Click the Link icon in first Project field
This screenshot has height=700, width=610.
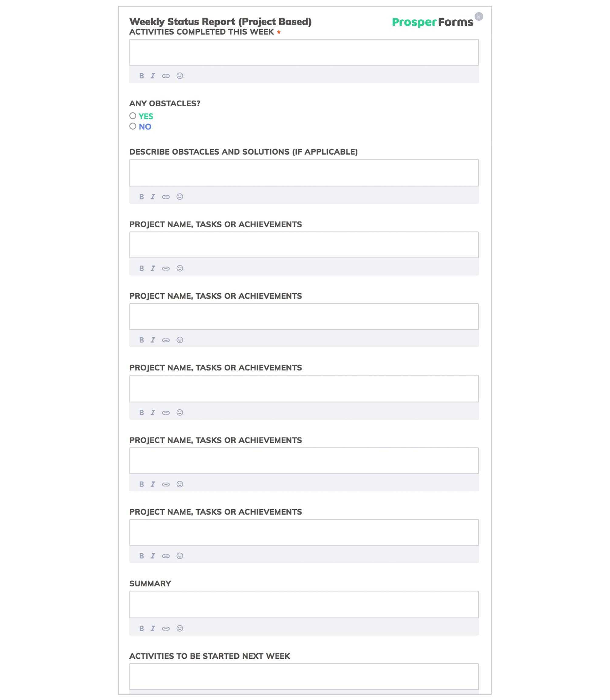[x=165, y=268]
